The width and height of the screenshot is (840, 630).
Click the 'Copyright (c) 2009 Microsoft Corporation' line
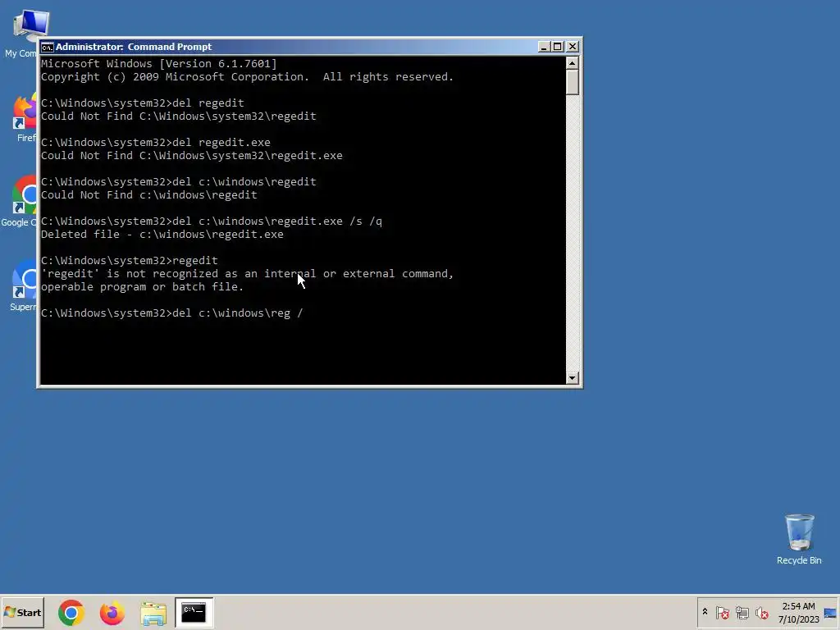[x=247, y=77]
